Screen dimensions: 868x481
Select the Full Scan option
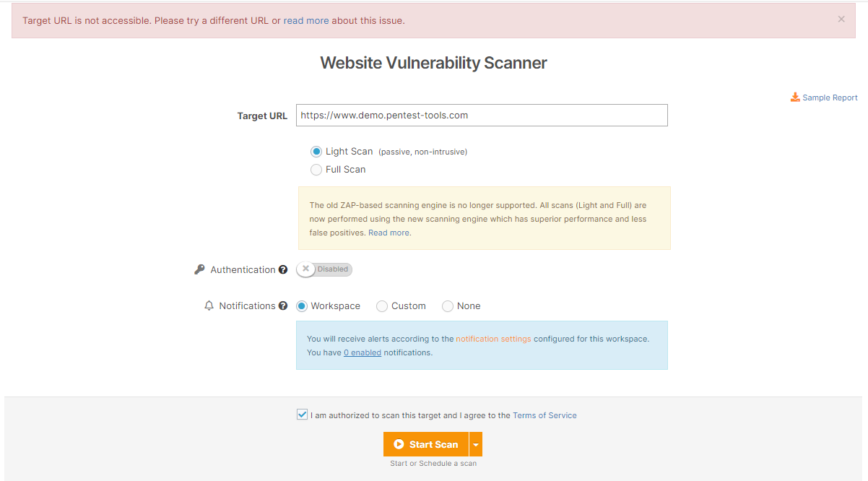[x=316, y=169]
